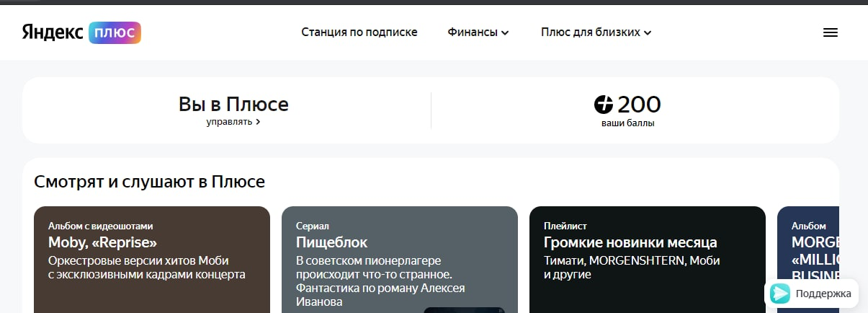Open the Пищеблок series card
This screenshot has width=868, height=313.
click(x=400, y=260)
